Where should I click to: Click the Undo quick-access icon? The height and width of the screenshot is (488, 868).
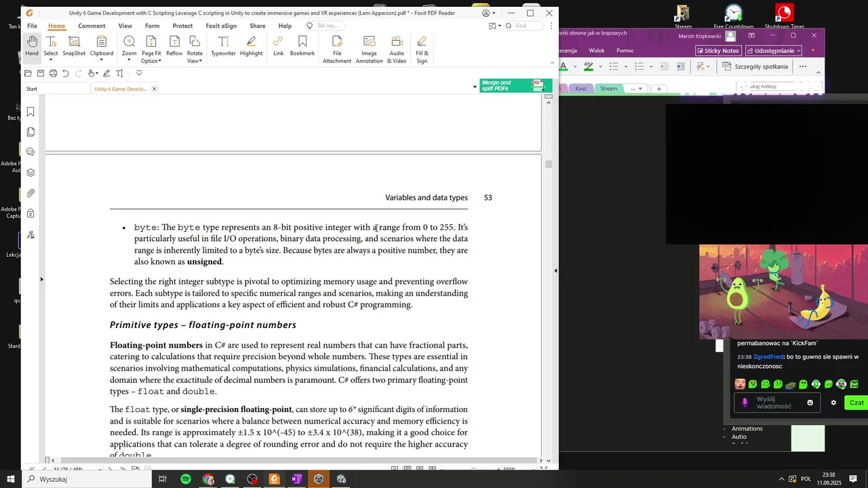click(x=66, y=73)
